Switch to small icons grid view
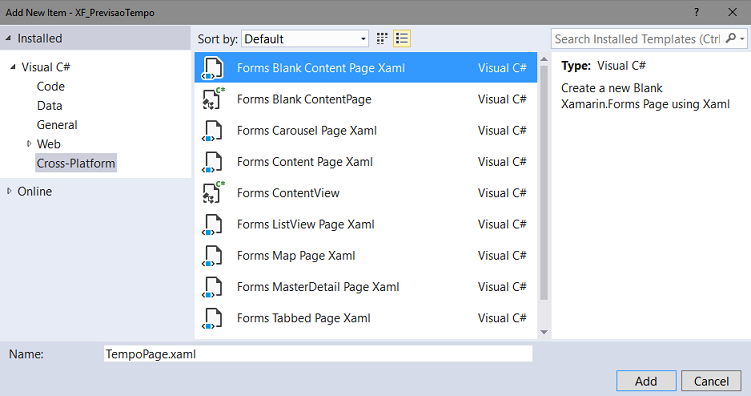This screenshot has height=396, width=751. pos(382,39)
